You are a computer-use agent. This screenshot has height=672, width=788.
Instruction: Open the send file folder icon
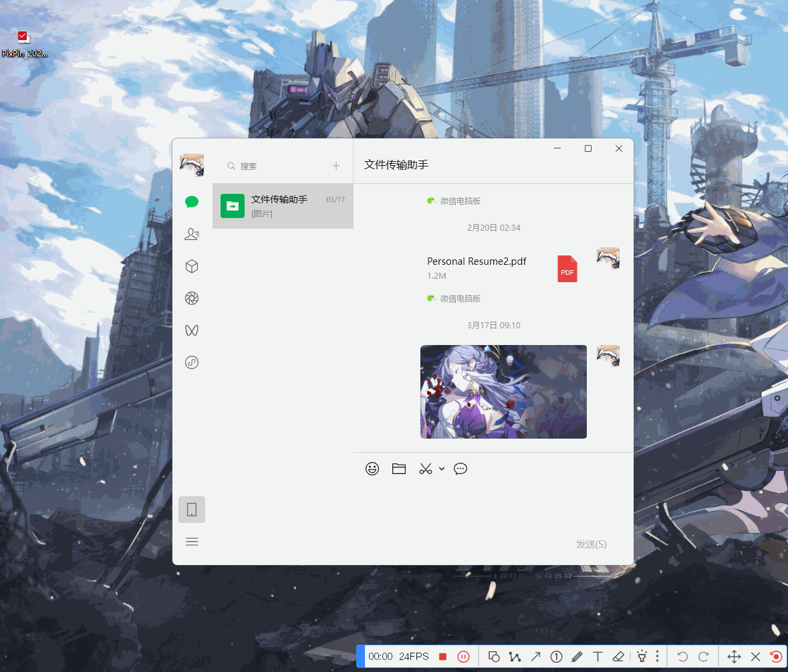tap(399, 469)
